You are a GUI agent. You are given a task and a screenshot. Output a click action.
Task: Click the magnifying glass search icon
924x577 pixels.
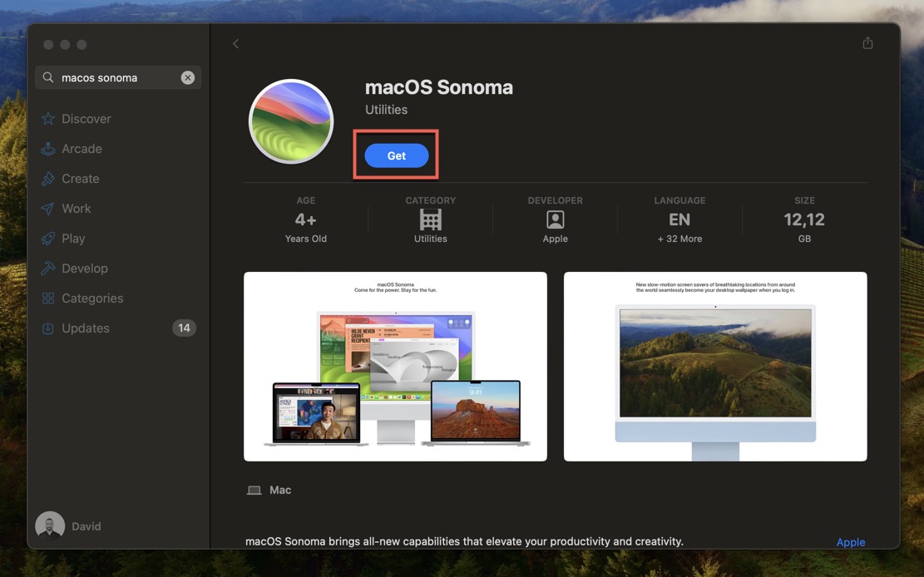tap(48, 77)
